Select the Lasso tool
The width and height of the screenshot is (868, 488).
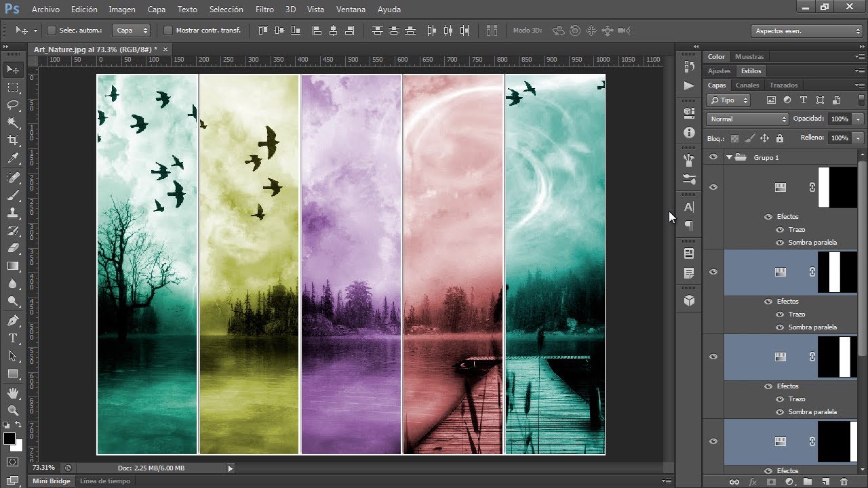tap(13, 105)
